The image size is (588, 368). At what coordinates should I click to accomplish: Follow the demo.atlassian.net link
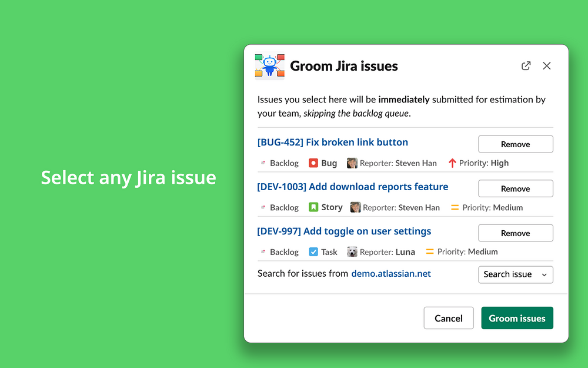391,274
